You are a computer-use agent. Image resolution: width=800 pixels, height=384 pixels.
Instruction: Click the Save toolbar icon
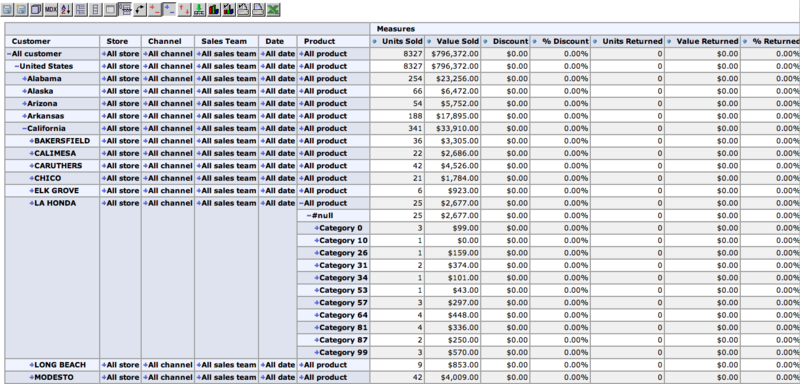[7, 9]
